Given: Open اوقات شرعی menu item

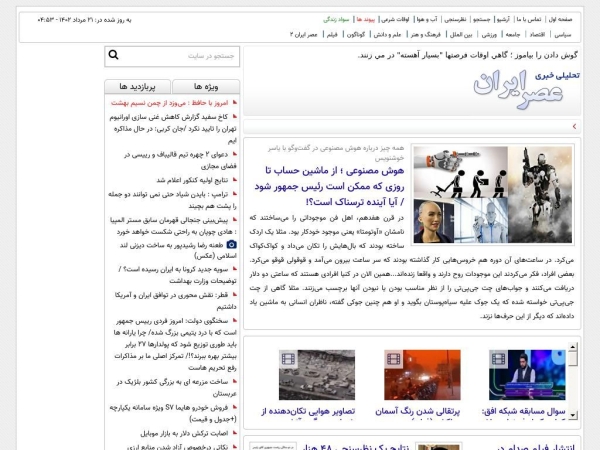Looking at the screenshot, I should [x=396, y=19].
